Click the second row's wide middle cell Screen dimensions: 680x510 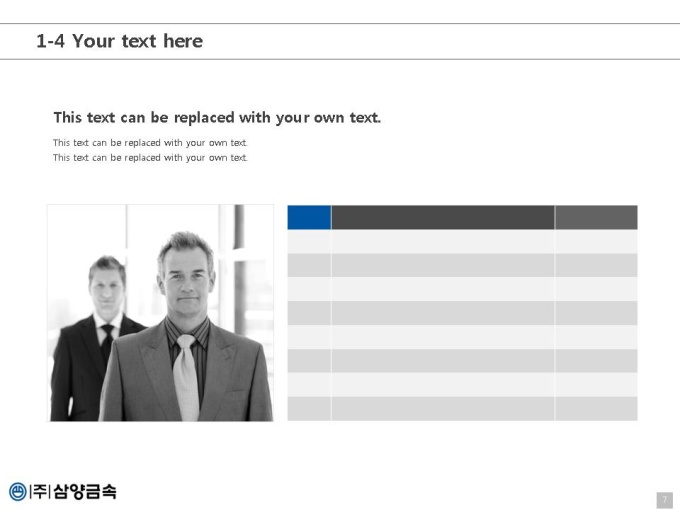(443, 265)
